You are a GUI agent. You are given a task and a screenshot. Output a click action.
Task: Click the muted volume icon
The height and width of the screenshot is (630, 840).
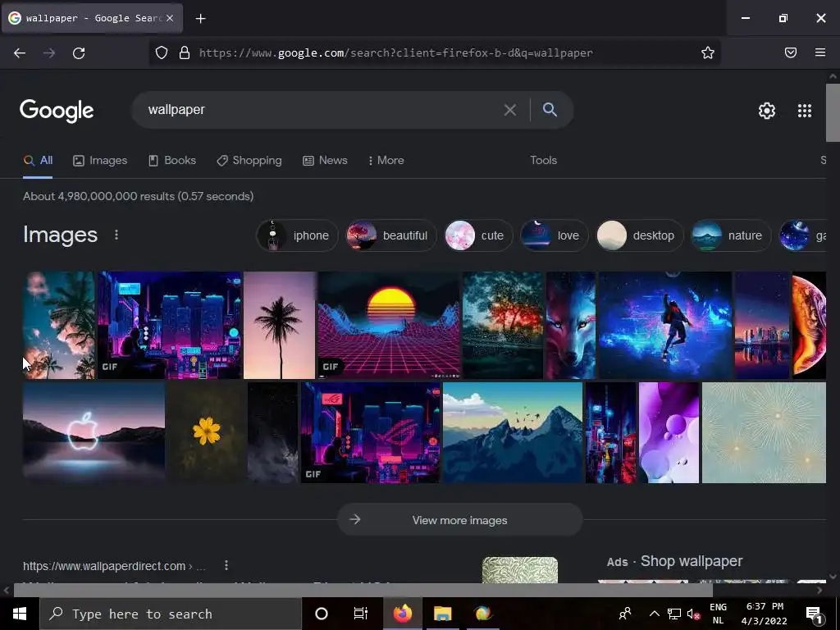tap(693, 614)
